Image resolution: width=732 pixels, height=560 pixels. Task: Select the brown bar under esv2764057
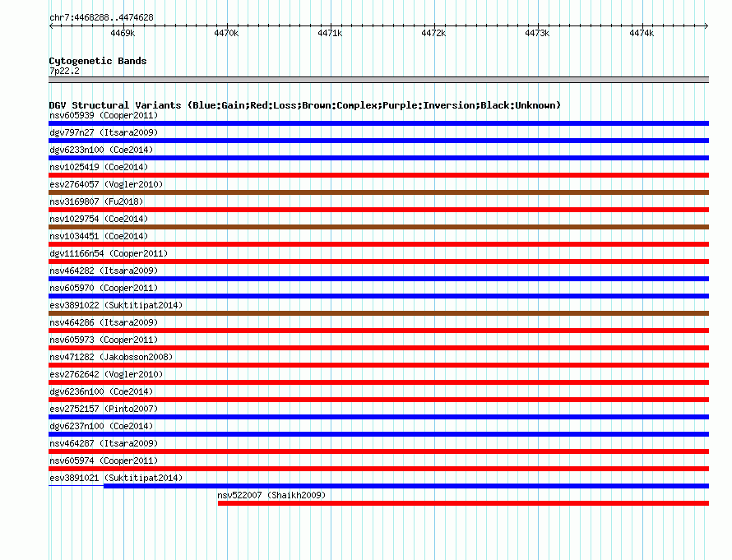pyautogui.click(x=378, y=192)
